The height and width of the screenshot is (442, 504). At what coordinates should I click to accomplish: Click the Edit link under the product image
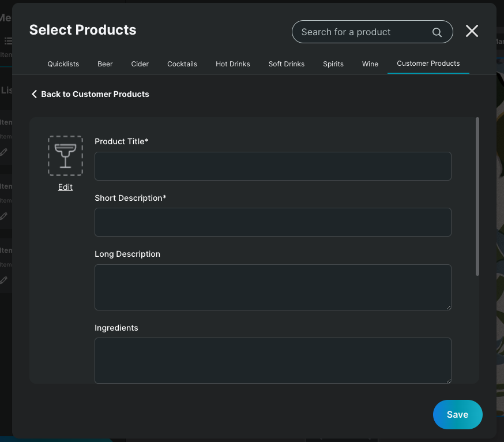click(x=65, y=187)
